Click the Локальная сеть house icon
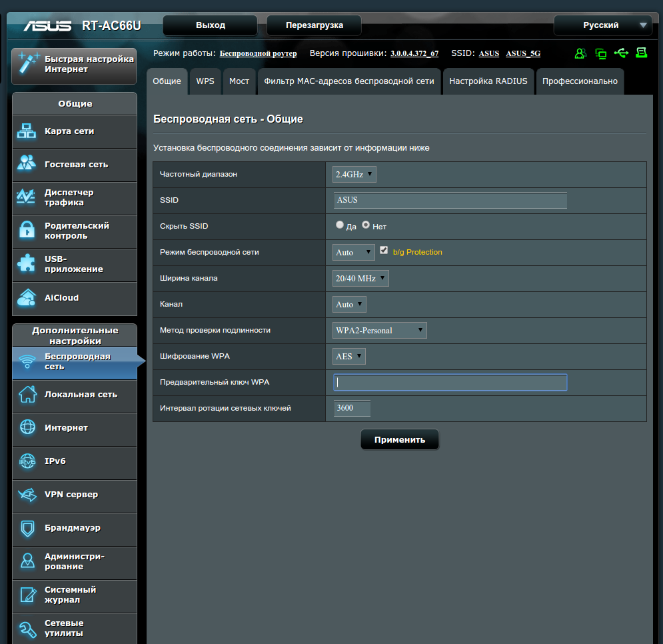 click(27, 395)
